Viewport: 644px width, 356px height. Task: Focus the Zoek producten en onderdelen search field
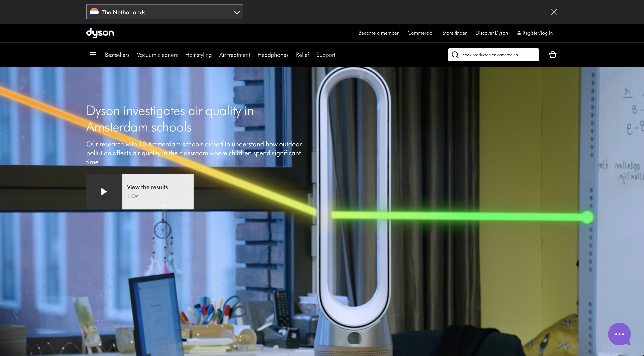click(494, 55)
